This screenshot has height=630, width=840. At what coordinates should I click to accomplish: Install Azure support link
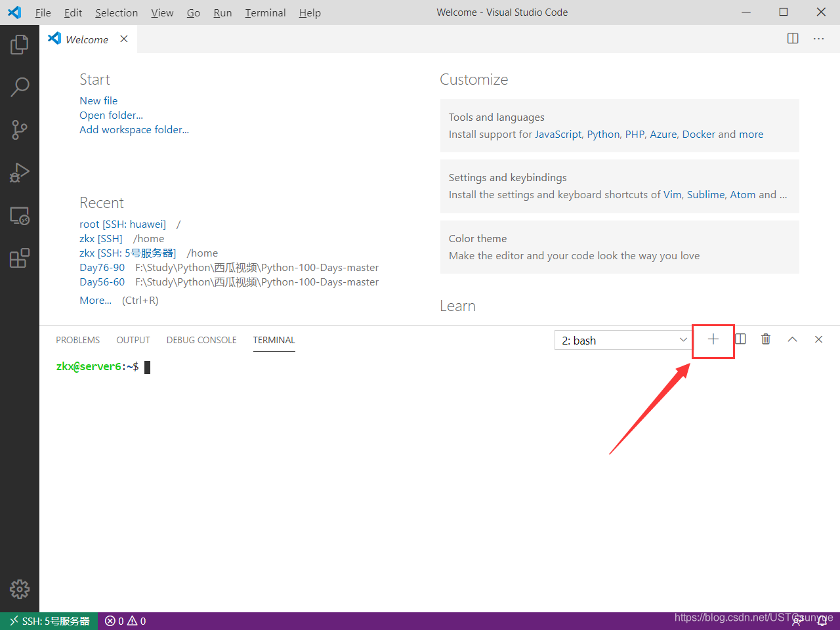click(x=663, y=134)
